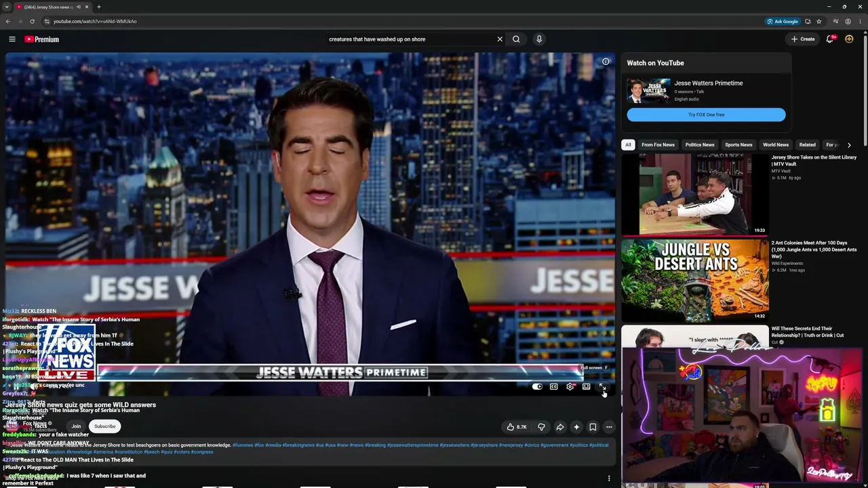868x488 pixels.
Task: Filter by Politics News chip
Action: (700, 145)
